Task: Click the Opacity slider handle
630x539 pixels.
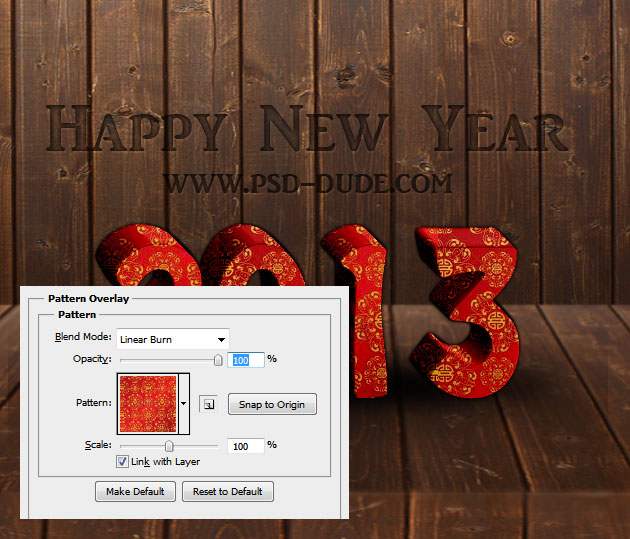Action: point(218,360)
